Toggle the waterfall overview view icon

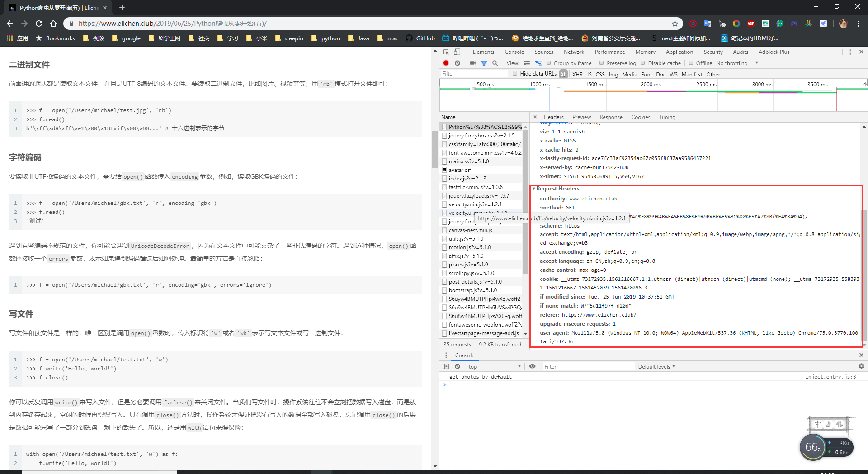point(538,63)
